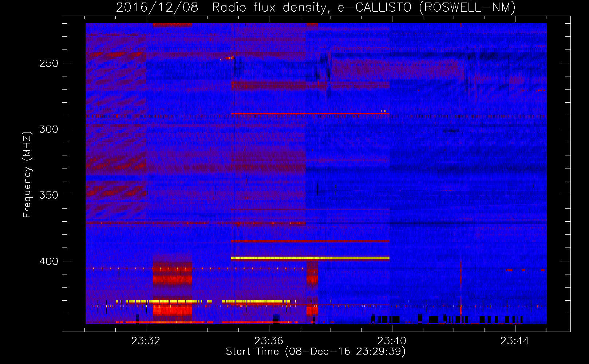Click the bright yellow band near 398 MHz

310,258
